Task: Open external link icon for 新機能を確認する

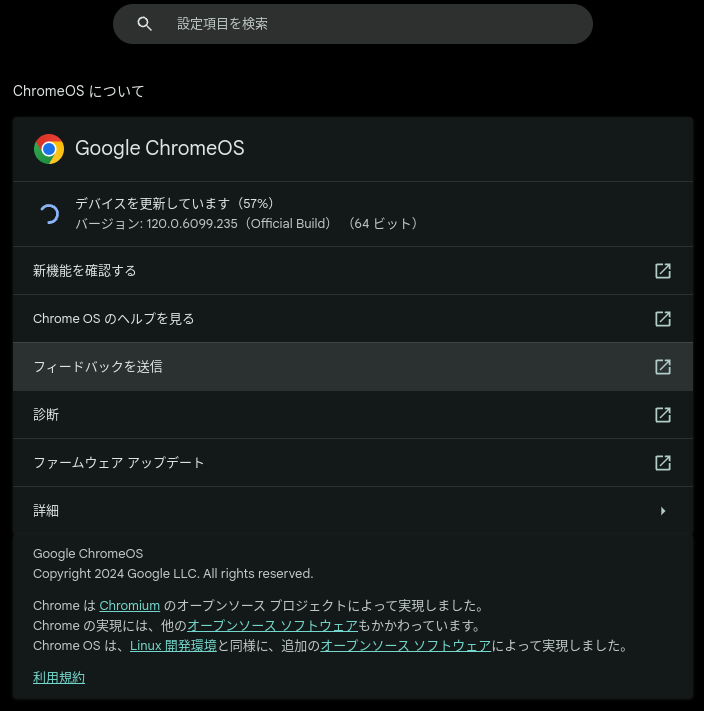Action: [663, 271]
